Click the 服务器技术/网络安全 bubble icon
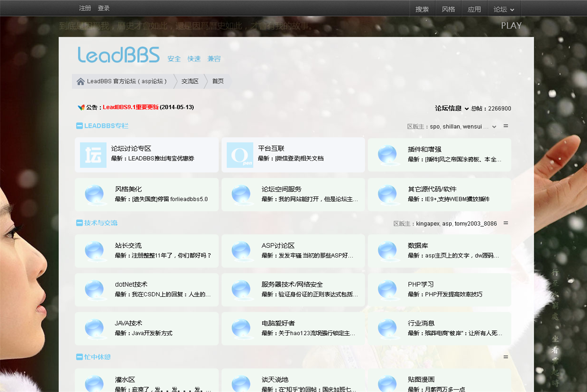The height and width of the screenshot is (392, 587). [241, 290]
